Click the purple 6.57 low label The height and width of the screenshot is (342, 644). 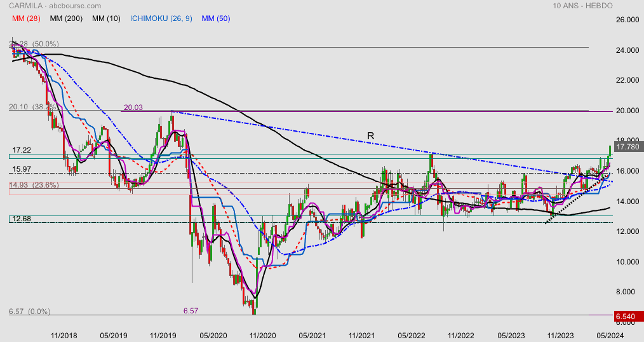click(191, 311)
